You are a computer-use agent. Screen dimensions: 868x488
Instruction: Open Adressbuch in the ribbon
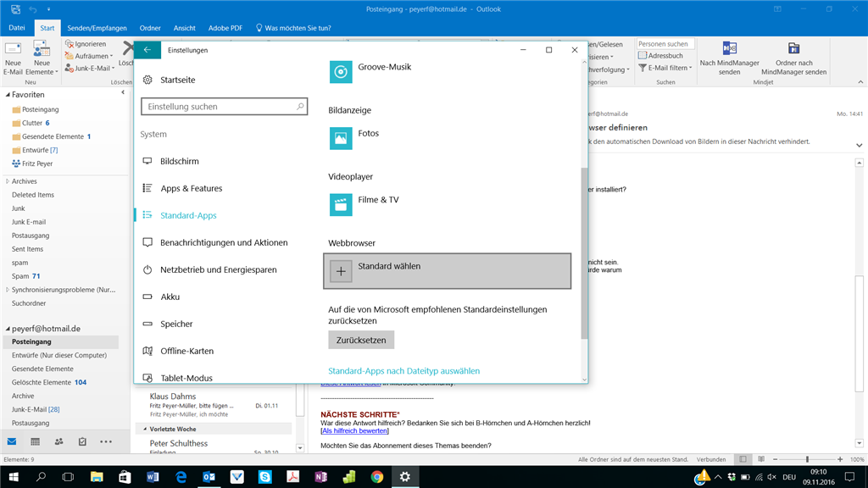click(x=661, y=55)
